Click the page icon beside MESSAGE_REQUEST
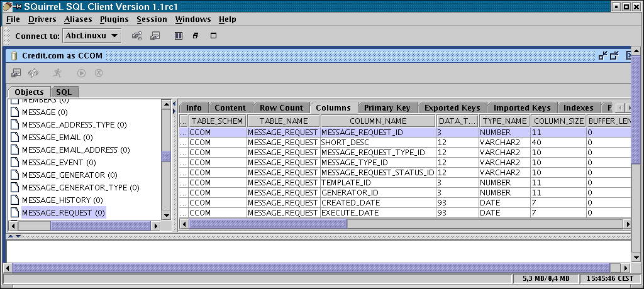This screenshot has width=644, height=289. click(x=14, y=212)
